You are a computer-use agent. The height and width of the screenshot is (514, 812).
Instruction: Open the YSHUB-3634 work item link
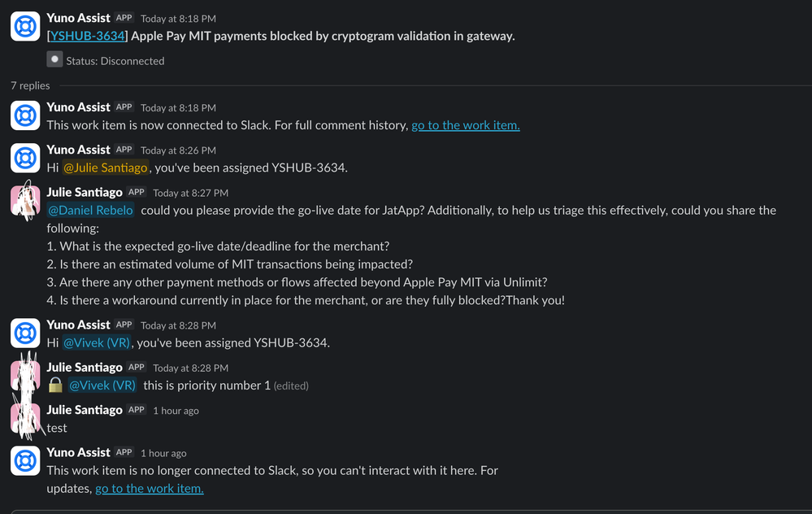87,36
